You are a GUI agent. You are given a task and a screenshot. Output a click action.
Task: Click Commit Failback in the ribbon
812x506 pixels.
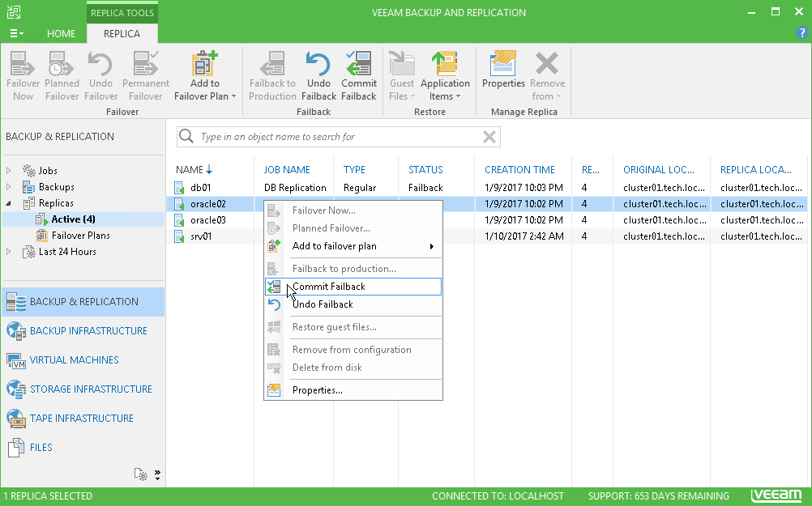coord(358,76)
